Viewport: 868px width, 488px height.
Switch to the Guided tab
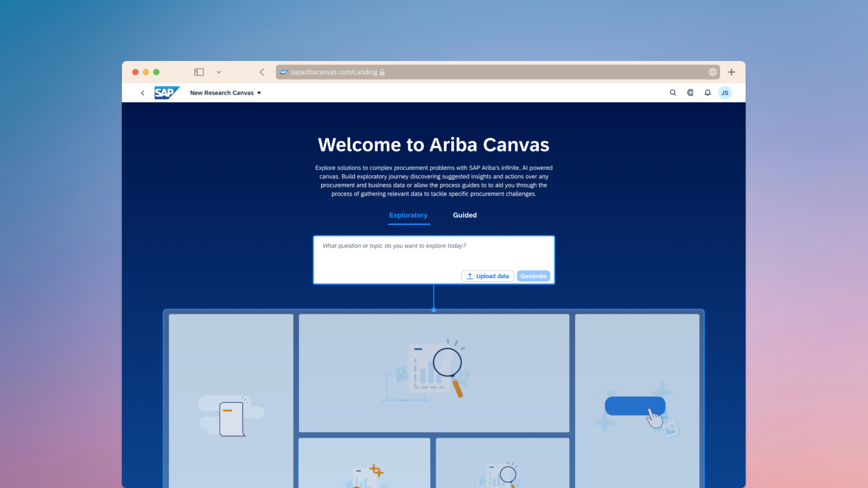point(465,215)
